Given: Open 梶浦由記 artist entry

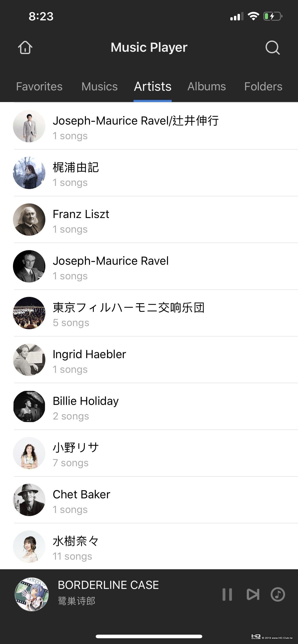Looking at the screenshot, I should tap(76, 167).
